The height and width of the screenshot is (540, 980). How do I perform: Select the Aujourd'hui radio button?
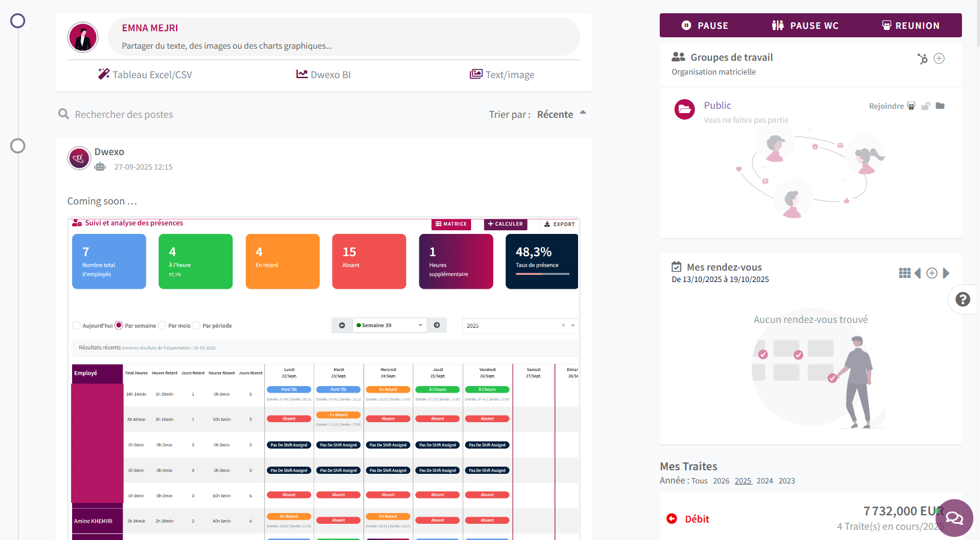(x=76, y=325)
